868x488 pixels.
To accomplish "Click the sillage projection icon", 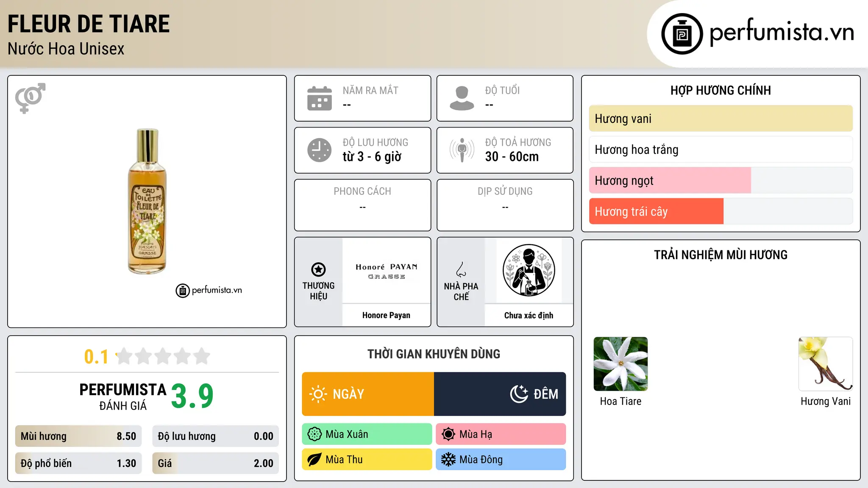I will click(x=462, y=150).
